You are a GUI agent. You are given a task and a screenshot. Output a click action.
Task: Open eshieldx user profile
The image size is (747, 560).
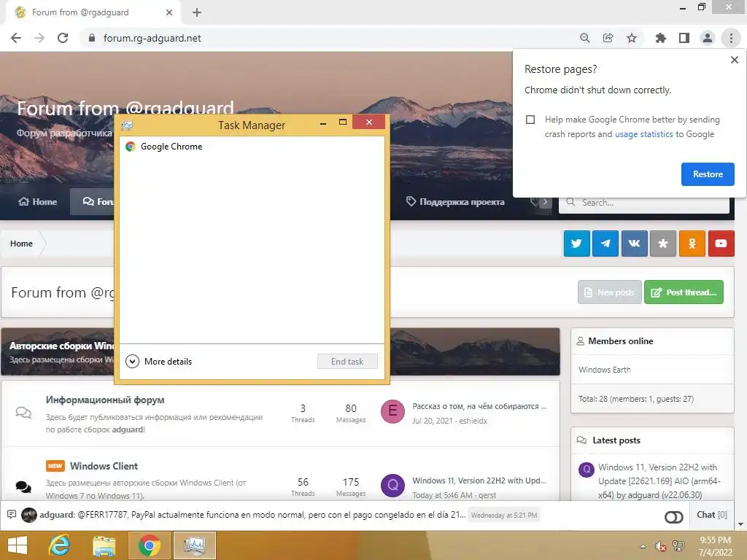click(473, 421)
